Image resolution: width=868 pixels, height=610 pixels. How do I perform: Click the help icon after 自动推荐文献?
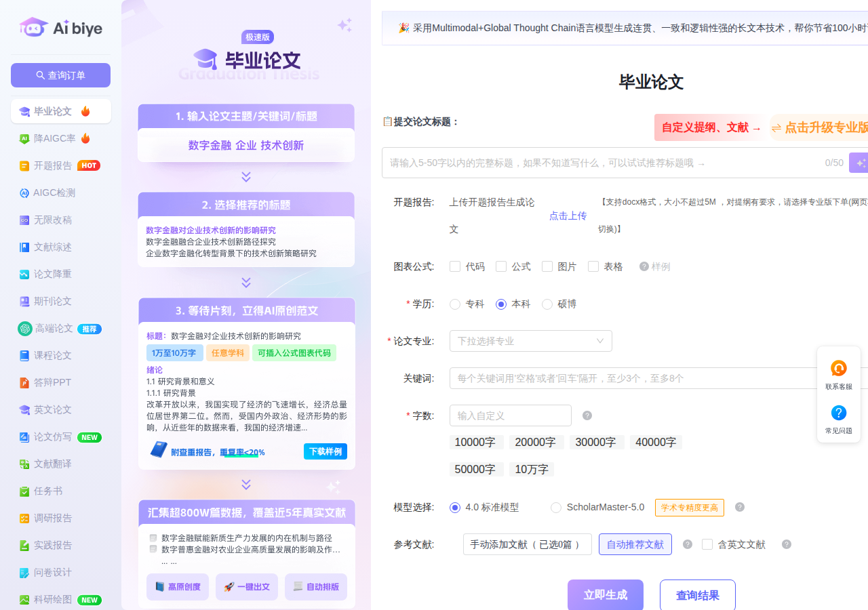click(x=688, y=544)
